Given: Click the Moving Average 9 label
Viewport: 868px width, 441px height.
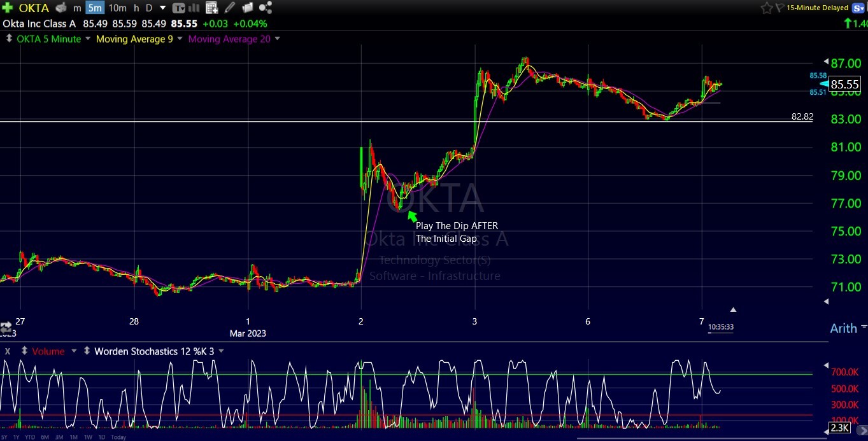Looking at the screenshot, I should [x=134, y=39].
